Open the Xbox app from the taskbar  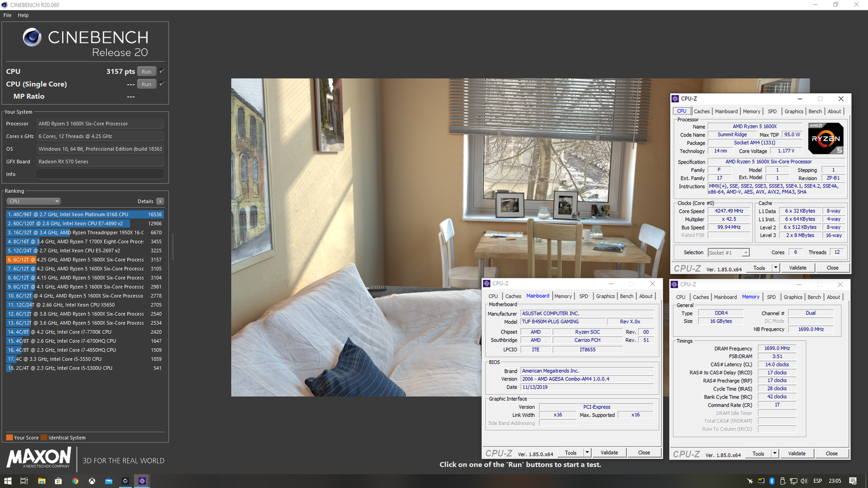coord(92,481)
